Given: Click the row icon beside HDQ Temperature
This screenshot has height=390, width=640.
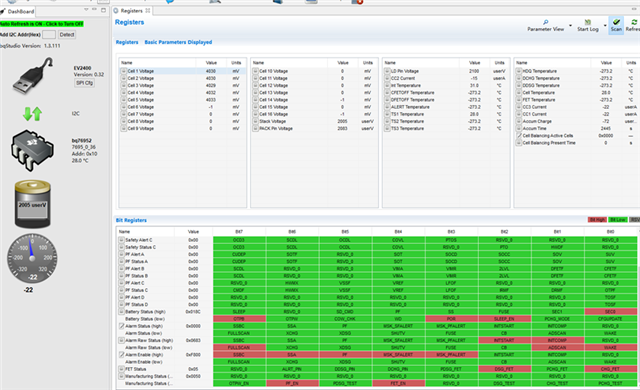Looking at the screenshot, I should coord(519,71).
